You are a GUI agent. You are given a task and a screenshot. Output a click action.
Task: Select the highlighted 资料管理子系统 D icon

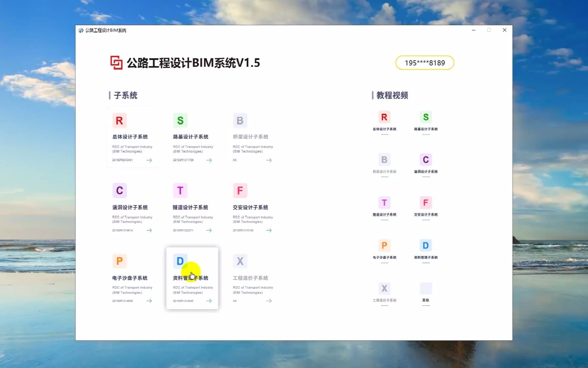pyautogui.click(x=180, y=261)
